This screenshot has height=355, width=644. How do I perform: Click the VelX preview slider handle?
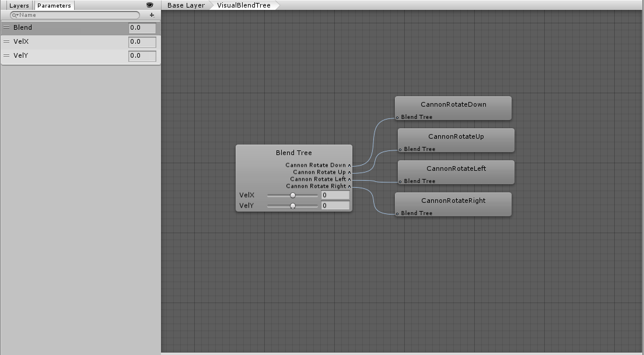292,195
